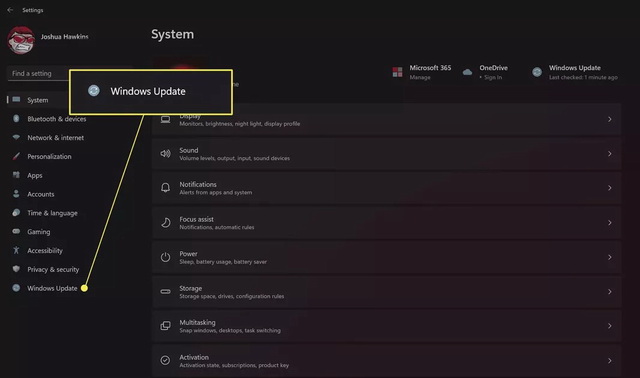Click the Windows Update sidebar icon
The width and height of the screenshot is (640, 378).
(16, 288)
